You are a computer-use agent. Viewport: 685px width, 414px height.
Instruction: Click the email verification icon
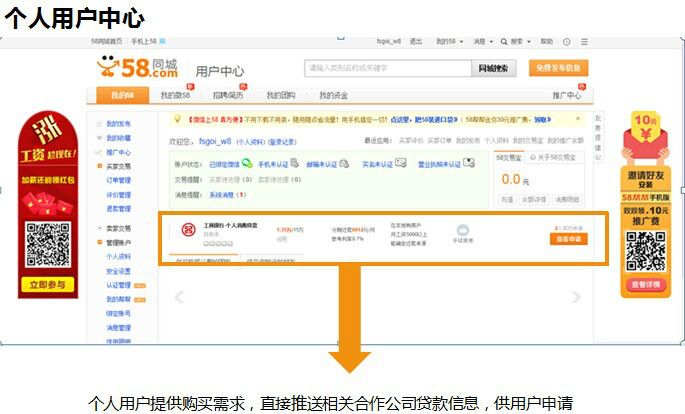[344, 163]
